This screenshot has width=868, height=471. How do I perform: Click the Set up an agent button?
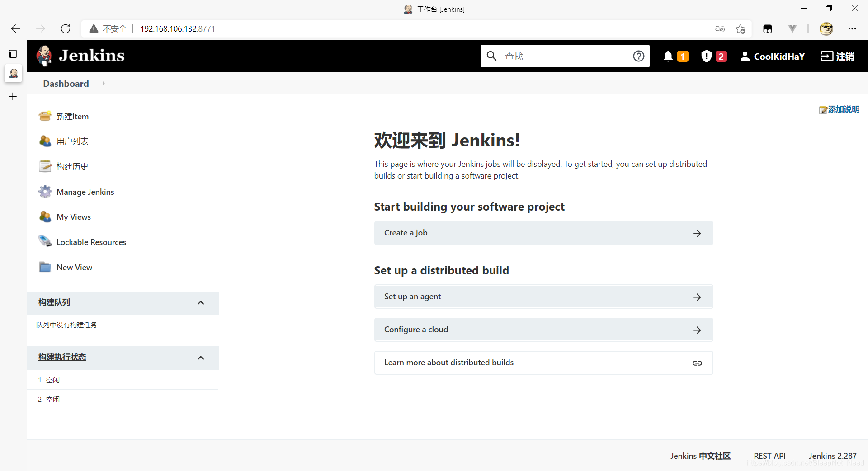point(543,297)
